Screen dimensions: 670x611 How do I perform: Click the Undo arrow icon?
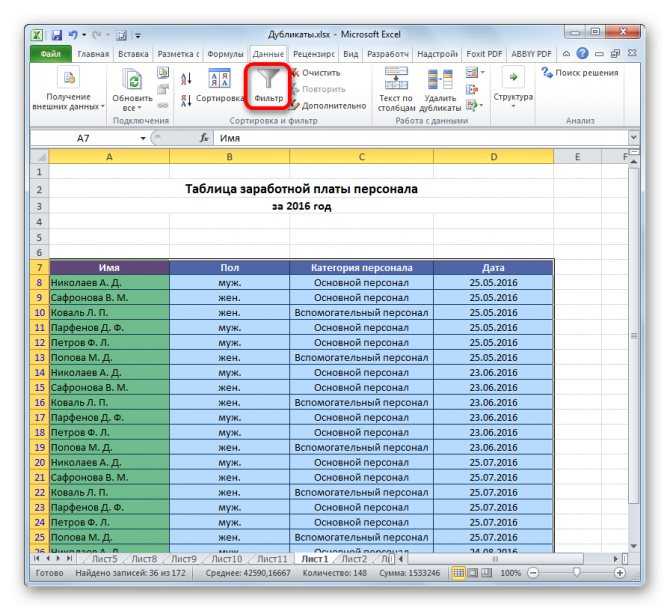[x=73, y=35]
